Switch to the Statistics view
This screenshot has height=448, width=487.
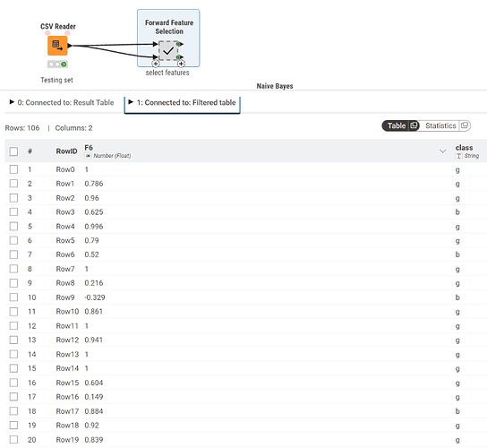click(x=440, y=125)
